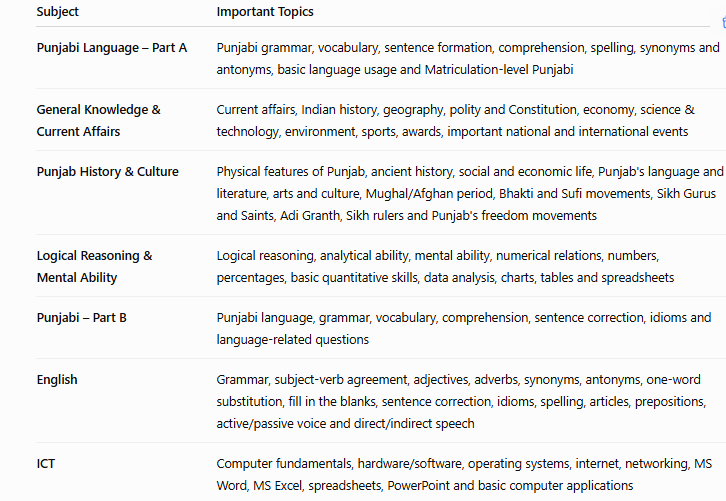Select the English subject cell
726x501 pixels.
click(57, 380)
